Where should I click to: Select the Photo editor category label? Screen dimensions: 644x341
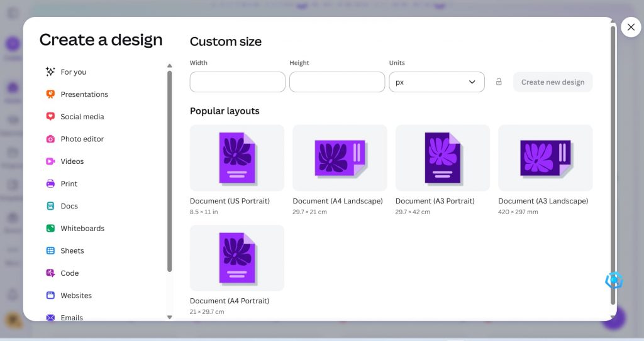pos(82,139)
